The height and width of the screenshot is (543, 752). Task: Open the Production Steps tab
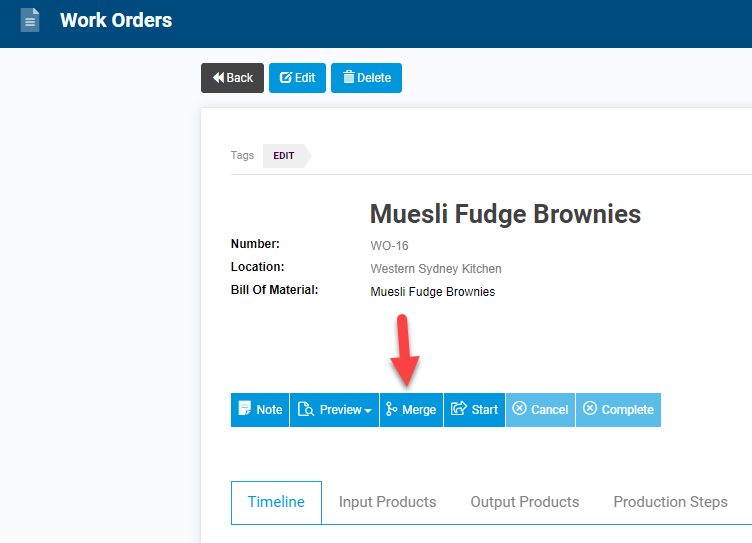point(670,502)
